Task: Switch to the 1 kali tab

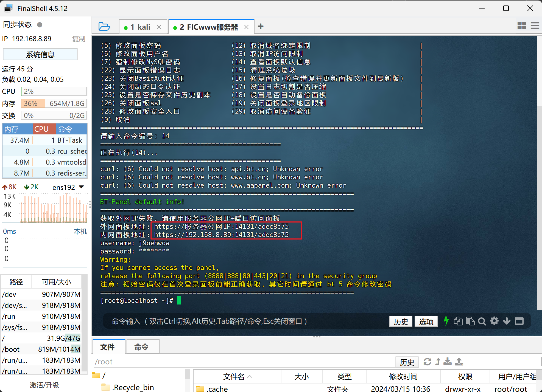Action: click(140, 27)
